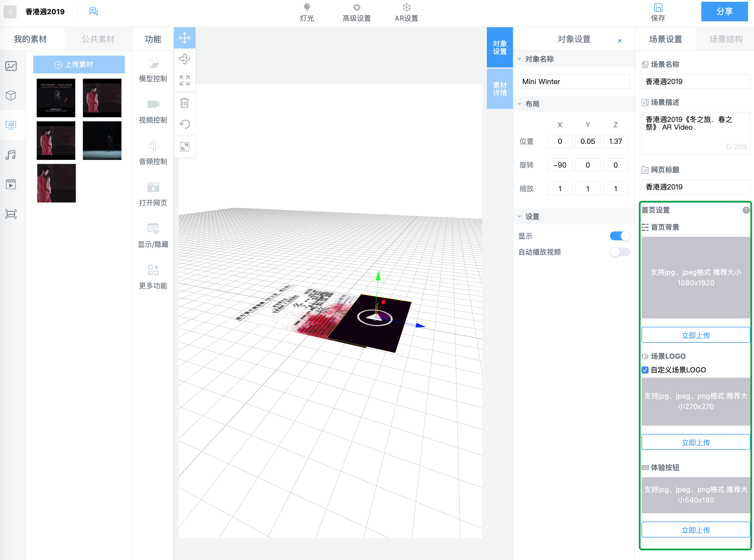Uncheck 自定义场景LOGO checkbox
The image size is (754, 560).
click(x=645, y=370)
